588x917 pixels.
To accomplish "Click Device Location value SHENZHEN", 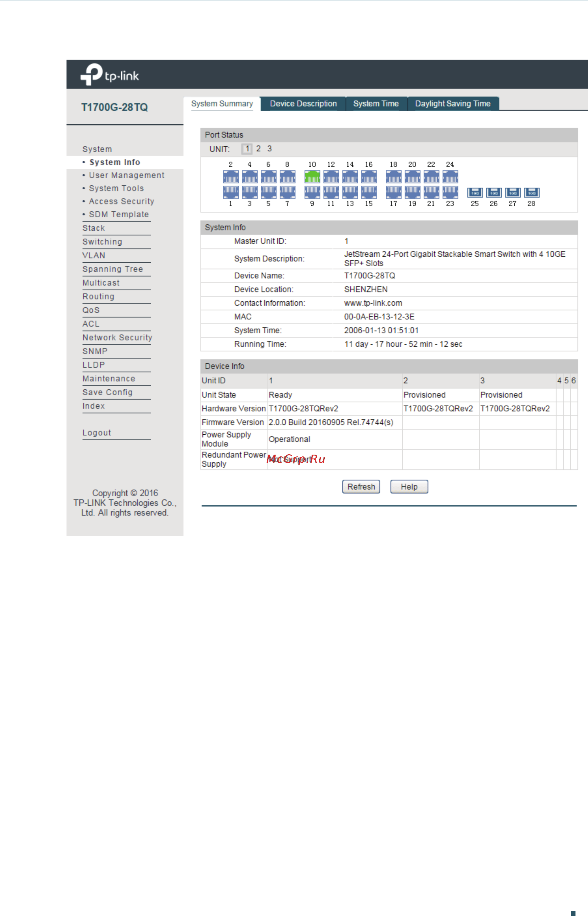I will pos(366,289).
